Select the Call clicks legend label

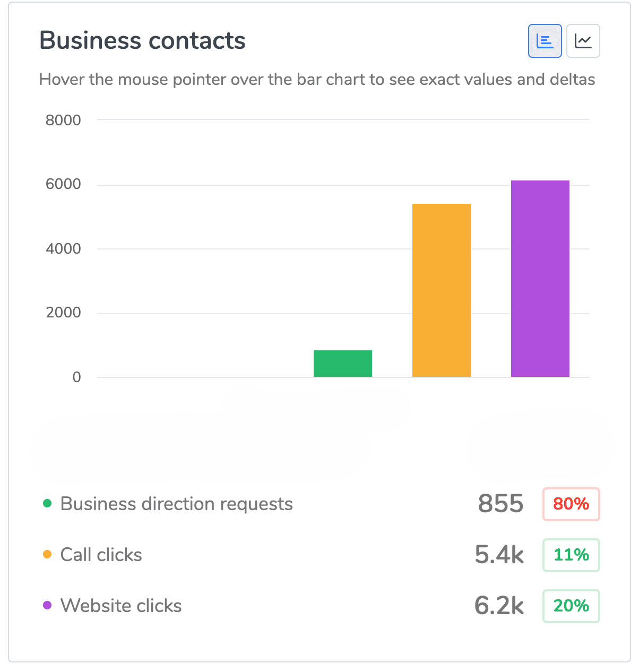[101, 555]
